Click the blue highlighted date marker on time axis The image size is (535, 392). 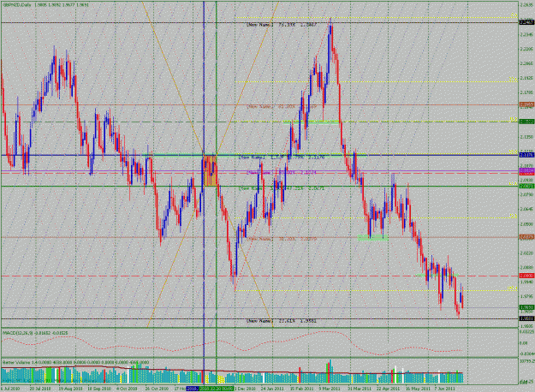pyautogui.click(x=192, y=389)
